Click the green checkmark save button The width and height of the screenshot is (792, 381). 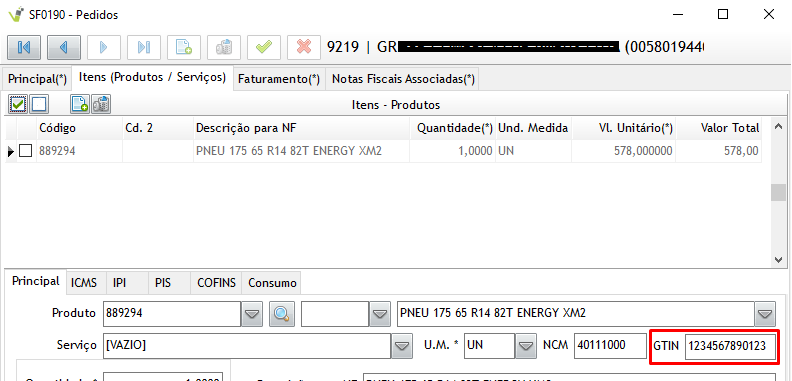click(x=264, y=47)
